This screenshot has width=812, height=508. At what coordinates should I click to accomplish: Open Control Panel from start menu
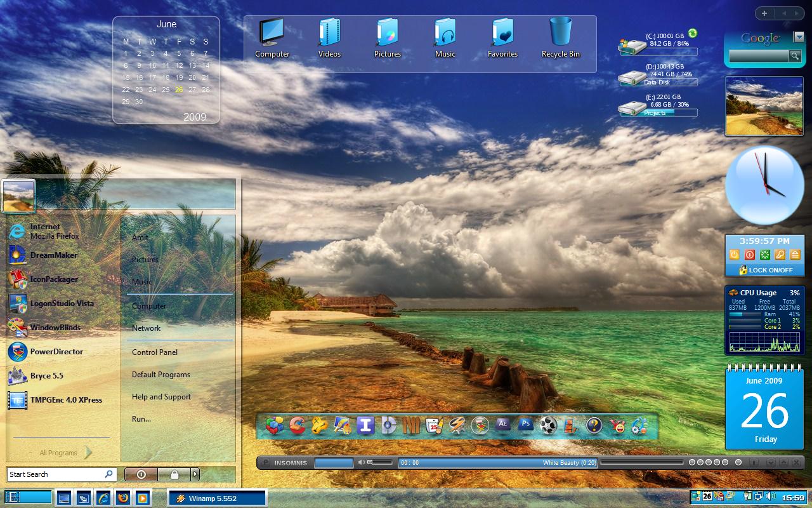155,352
